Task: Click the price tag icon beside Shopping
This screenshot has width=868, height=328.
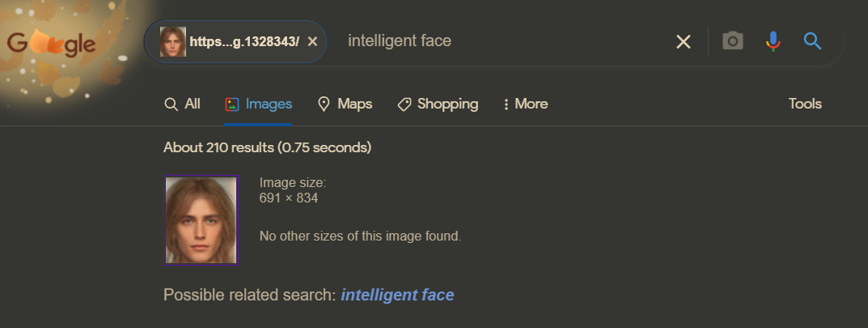Action: coord(404,104)
